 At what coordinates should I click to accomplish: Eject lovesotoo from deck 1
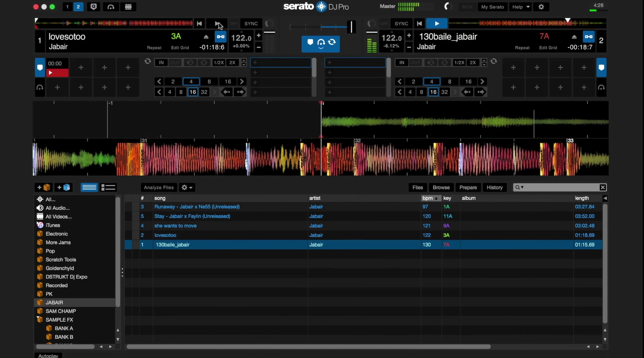[206, 37]
